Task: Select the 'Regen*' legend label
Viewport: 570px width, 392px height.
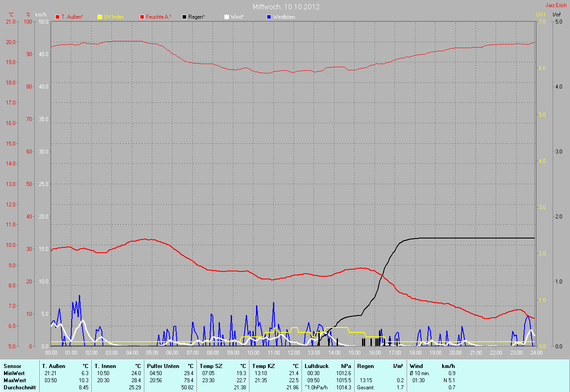Action: (x=196, y=17)
